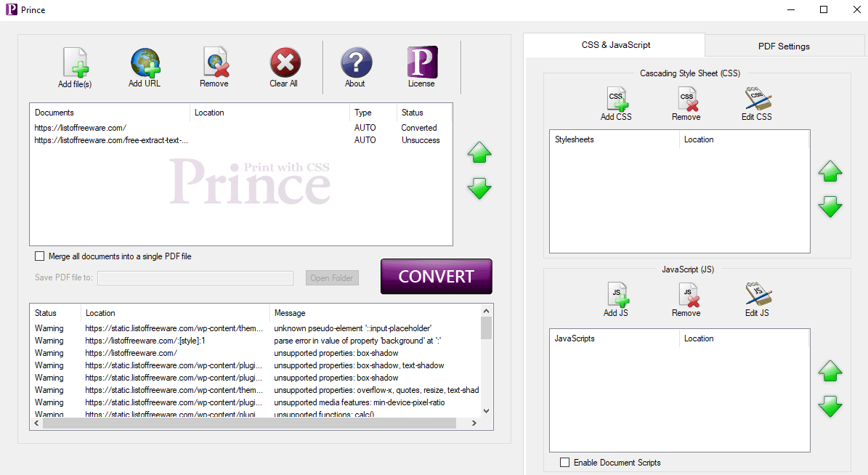Open the About dialog
The height and width of the screenshot is (475, 868).
(x=356, y=62)
